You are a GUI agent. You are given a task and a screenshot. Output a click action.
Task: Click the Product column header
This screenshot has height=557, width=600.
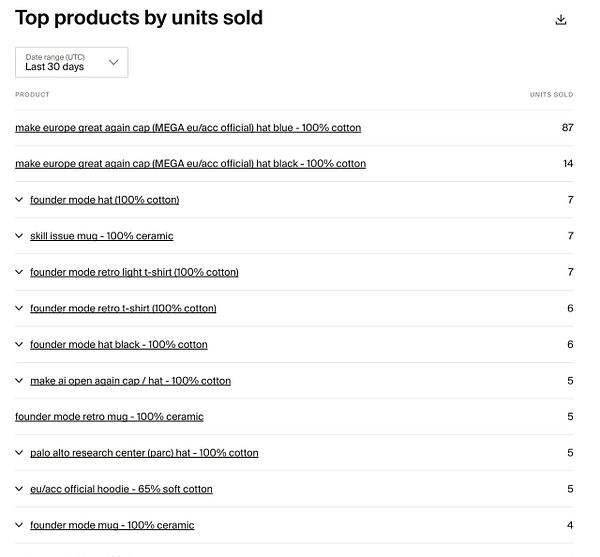(x=32, y=95)
